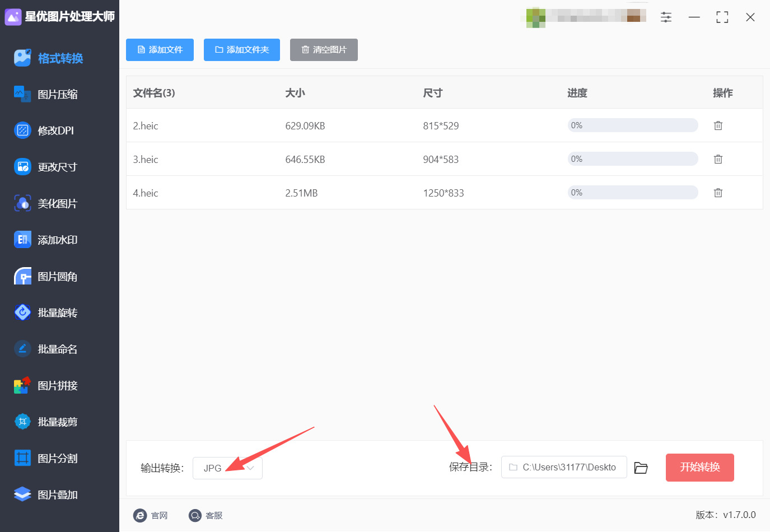
Task: Open the 格式转换 menu label
Action: 60,58
